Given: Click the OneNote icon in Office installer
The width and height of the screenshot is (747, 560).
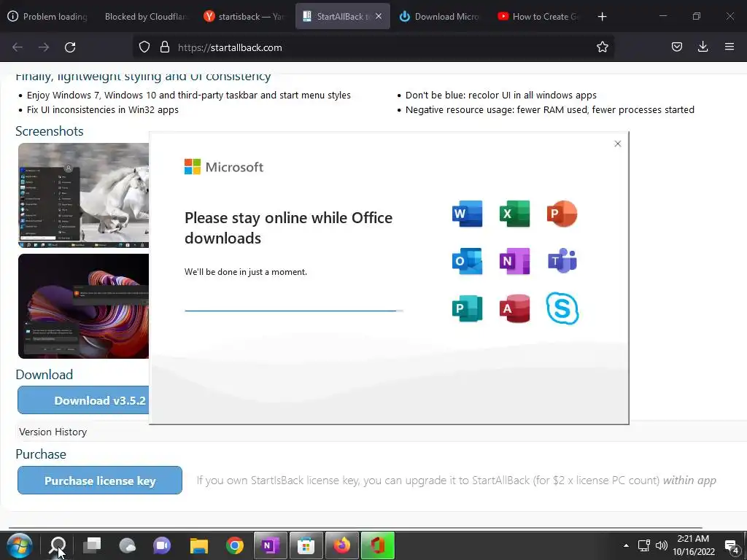Looking at the screenshot, I should pos(514,261).
